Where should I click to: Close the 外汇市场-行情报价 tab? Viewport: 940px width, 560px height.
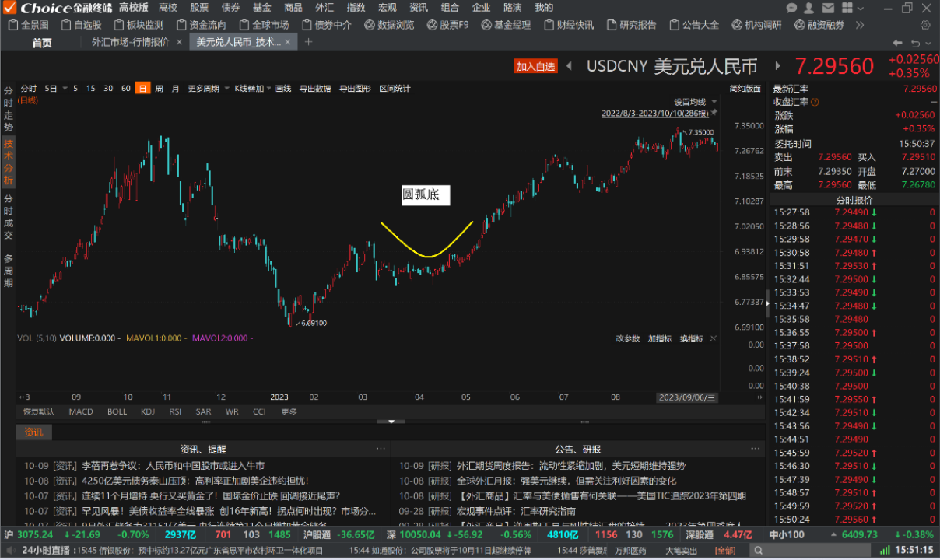[x=179, y=42]
